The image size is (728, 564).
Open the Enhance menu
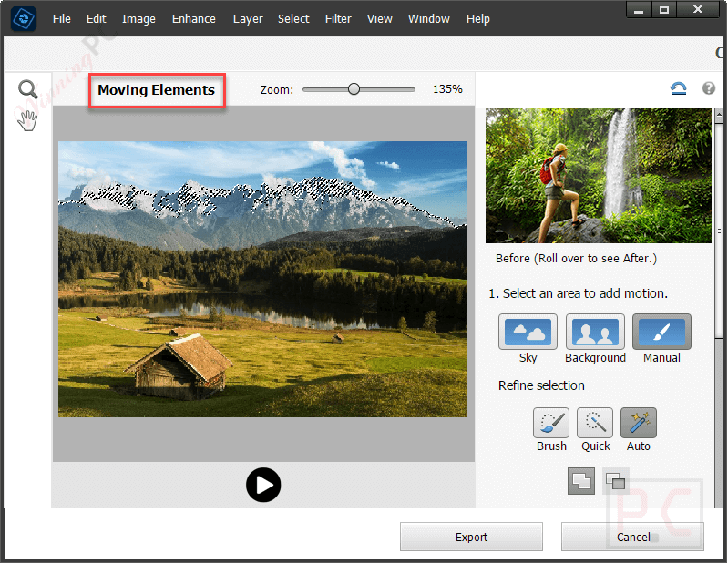click(x=193, y=19)
